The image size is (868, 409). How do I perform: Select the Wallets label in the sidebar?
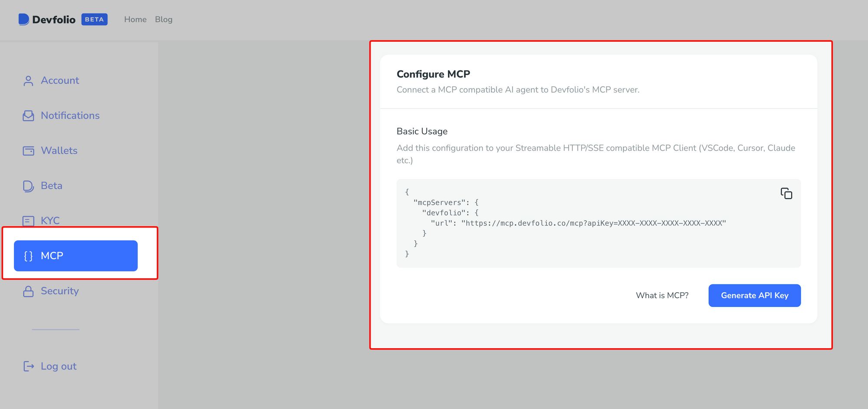pos(59,151)
